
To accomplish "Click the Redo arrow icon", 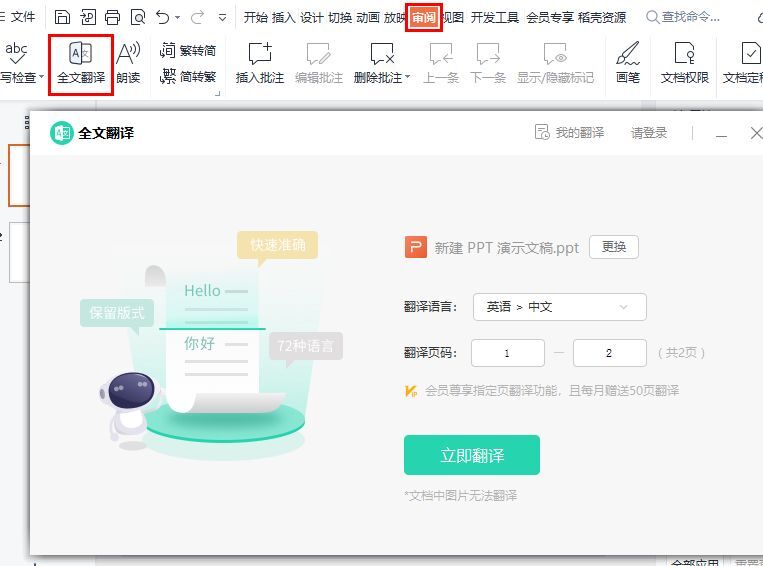I will point(197,18).
